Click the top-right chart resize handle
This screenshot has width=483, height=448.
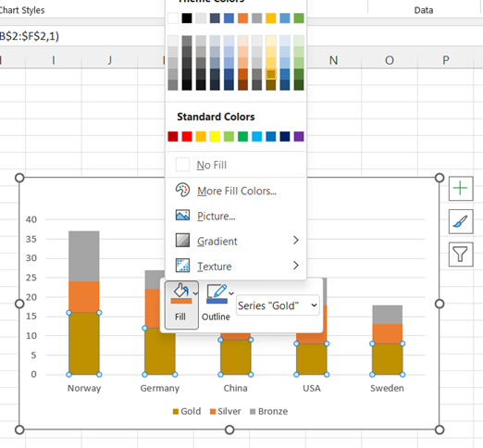440,178
